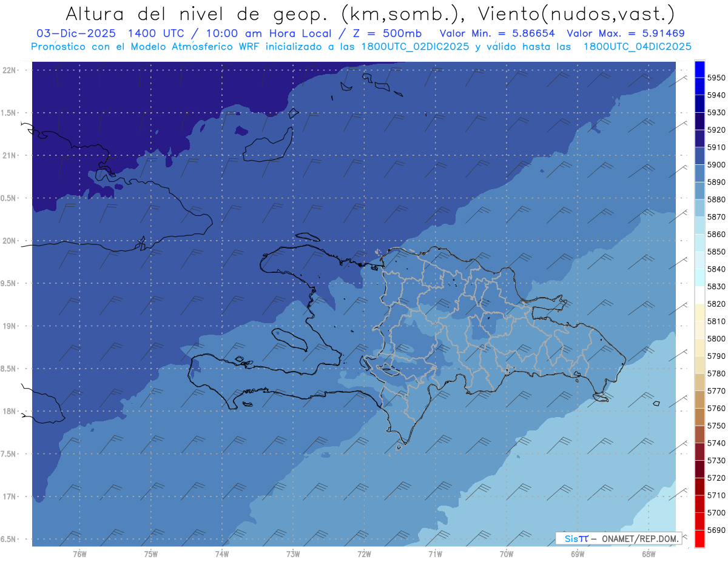The height and width of the screenshot is (562, 728).
Task: Click the valid-until time '1800UTC_04DIC2025'
Action: (x=637, y=47)
